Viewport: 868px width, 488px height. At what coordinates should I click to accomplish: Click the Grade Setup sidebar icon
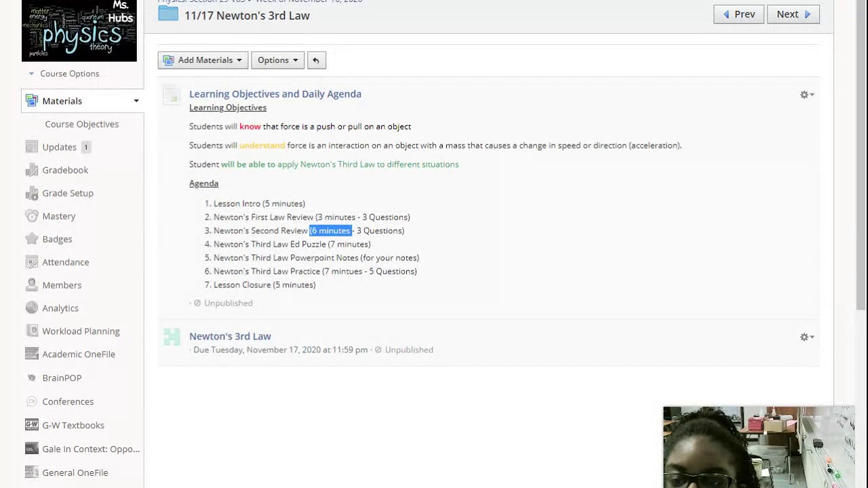point(31,193)
